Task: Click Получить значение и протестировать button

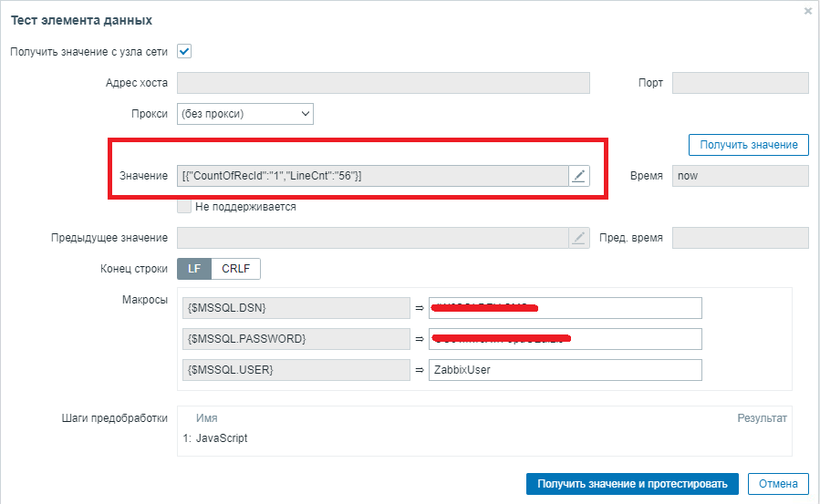Action: 632,484
